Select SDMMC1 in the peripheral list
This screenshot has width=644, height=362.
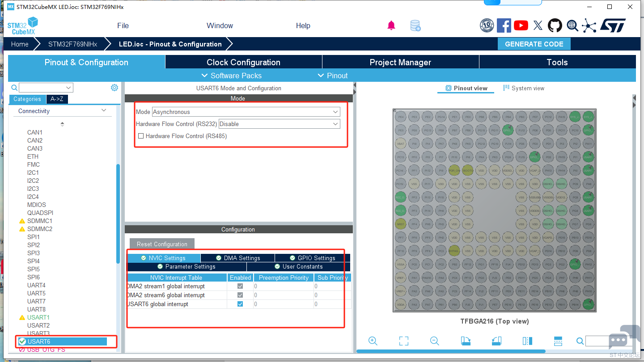coord(39,221)
